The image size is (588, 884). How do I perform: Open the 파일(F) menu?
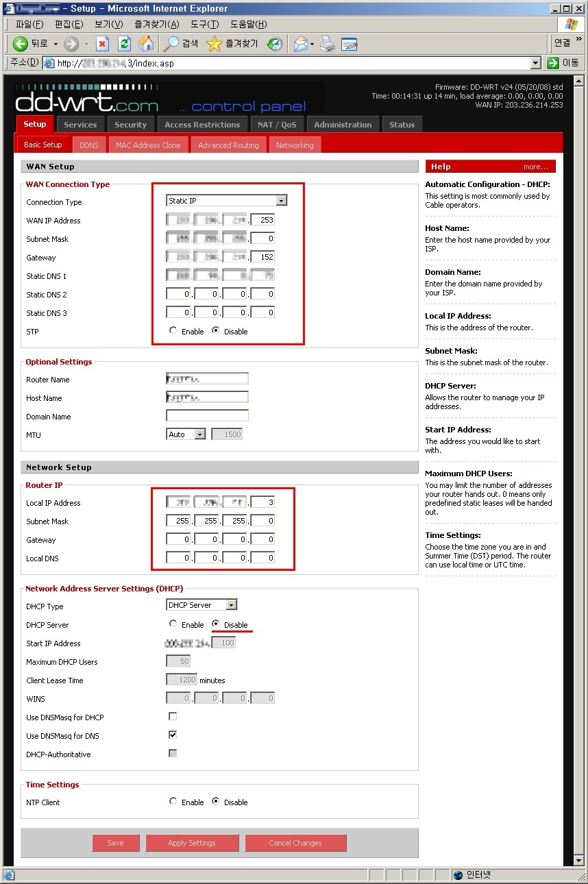(29, 25)
